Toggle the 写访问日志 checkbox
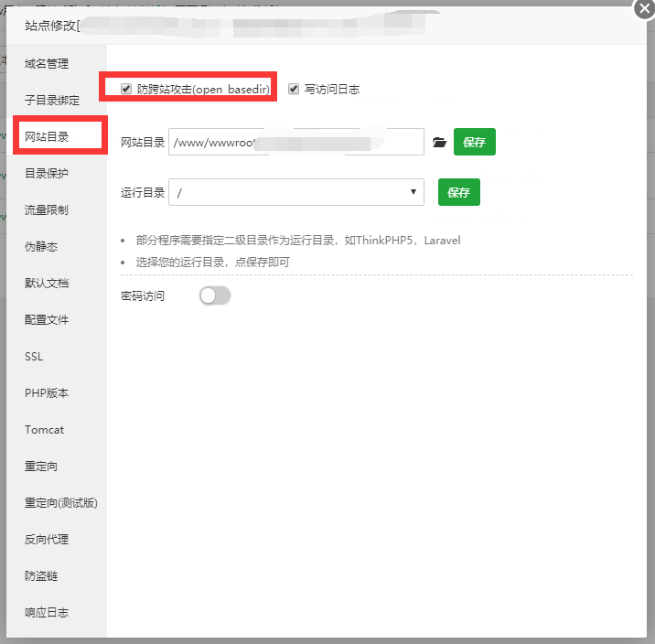The height and width of the screenshot is (644, 655). 294,89
